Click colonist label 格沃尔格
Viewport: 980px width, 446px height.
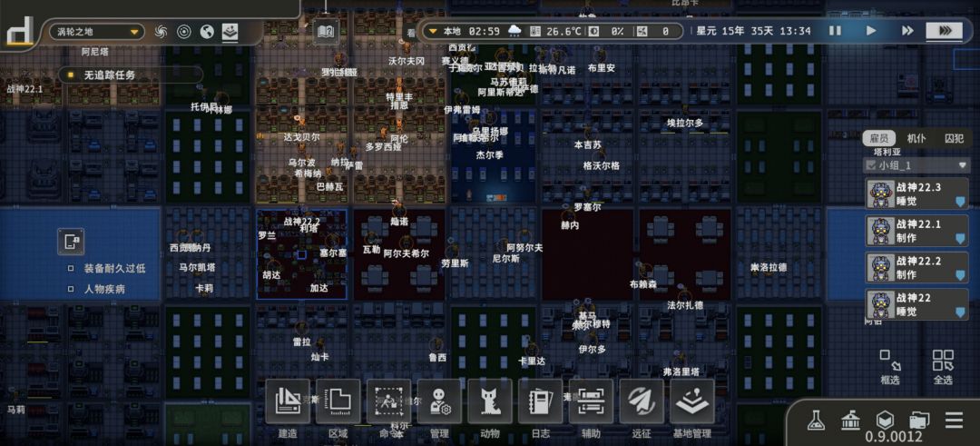(x=602, y=165)
